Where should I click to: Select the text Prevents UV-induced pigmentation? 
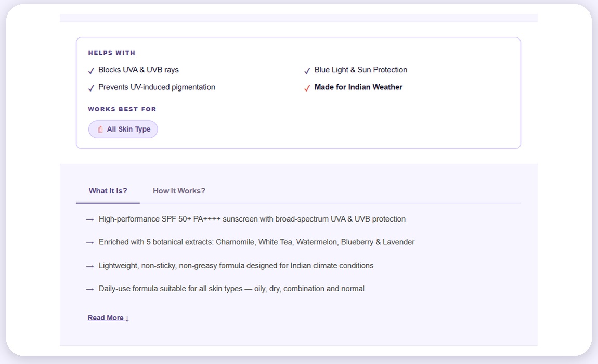157,87
